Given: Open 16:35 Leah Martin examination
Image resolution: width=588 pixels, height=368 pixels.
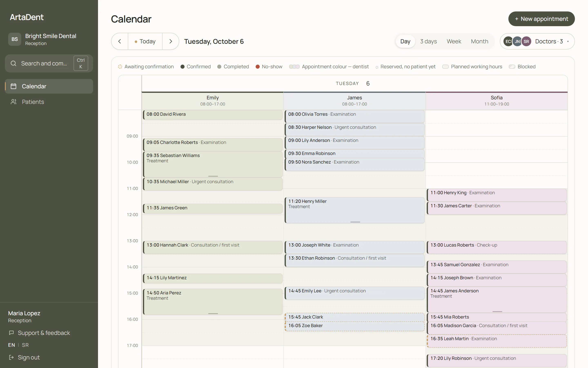Looking at the screenshot, I should pyautogui.click(x=497, y=341).
